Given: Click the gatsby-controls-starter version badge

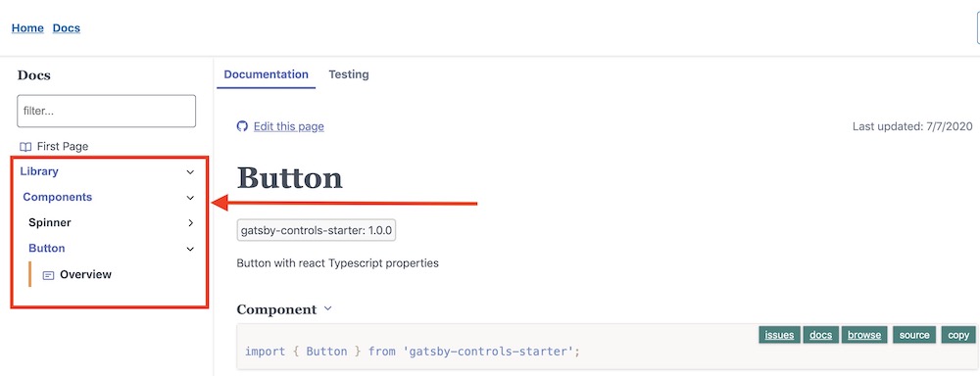Looking at the screenshot, I should pyautogui.click(x=317, y=230).
